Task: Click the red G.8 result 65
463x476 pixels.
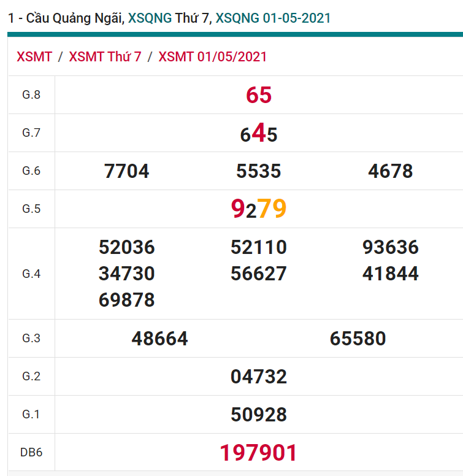Action: click(259, 95)
